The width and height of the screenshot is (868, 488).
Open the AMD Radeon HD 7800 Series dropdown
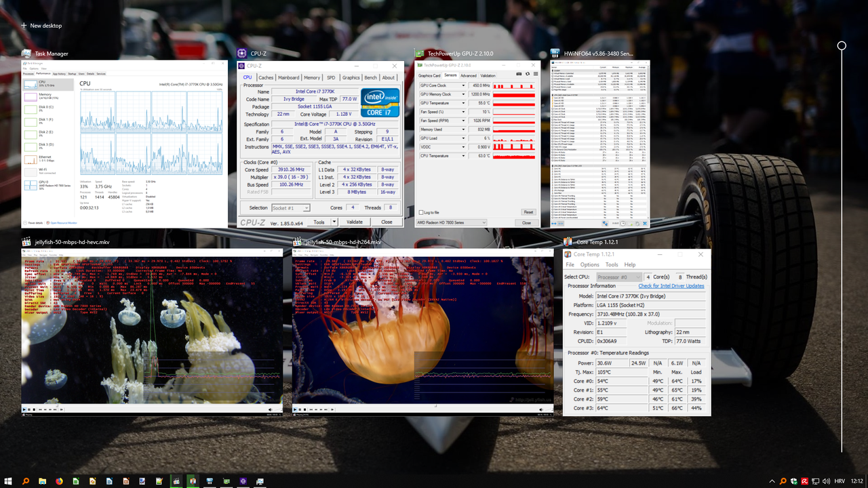click(x=451, y=222)
